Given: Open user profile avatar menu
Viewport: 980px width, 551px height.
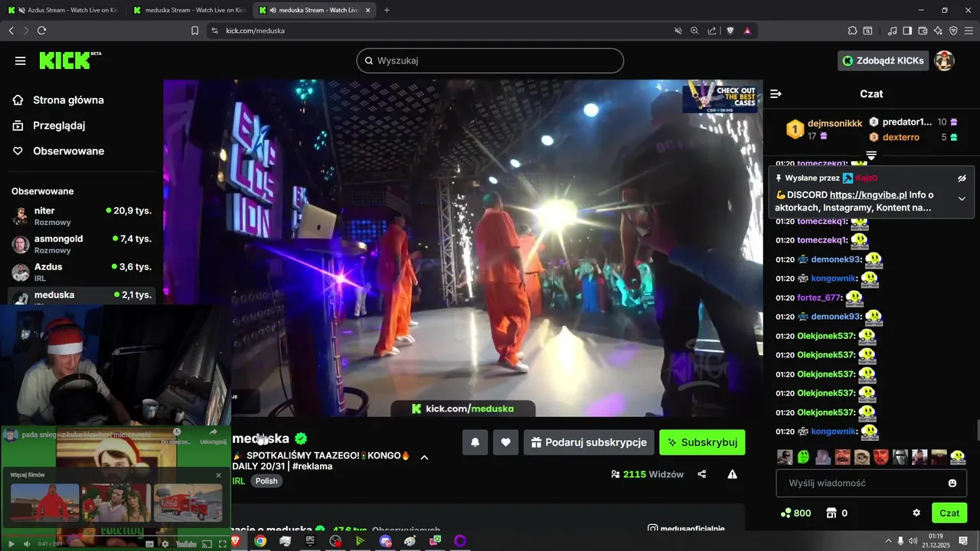Looking at the screenshot, I should [944, 60].
